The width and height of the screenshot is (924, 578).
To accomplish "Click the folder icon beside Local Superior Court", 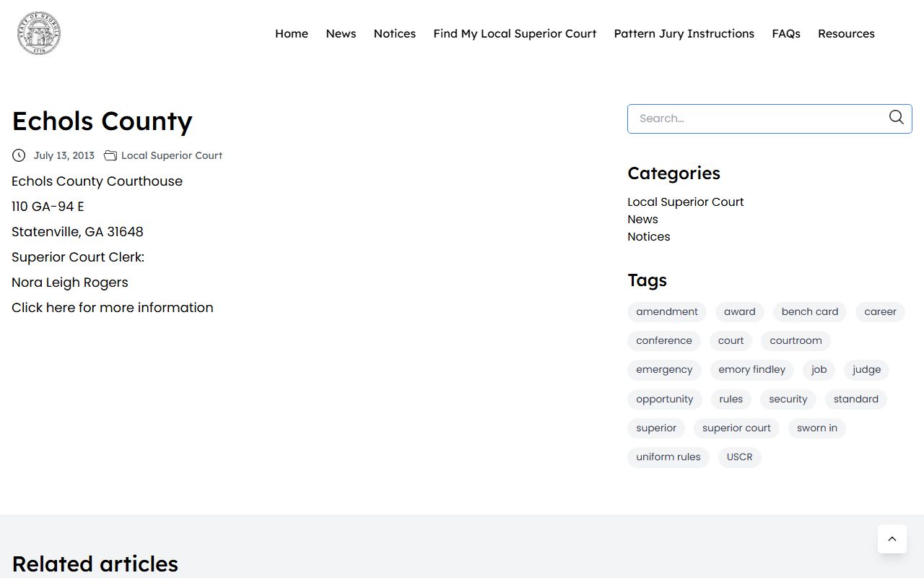I will click(x=110, y=155).
